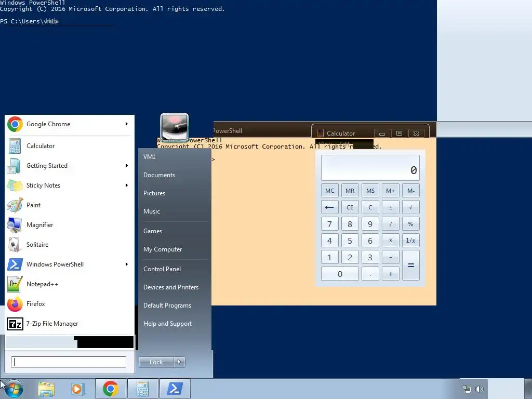The image size is (532, 399).
Task: Click the calculator display field
Action: 370,168
